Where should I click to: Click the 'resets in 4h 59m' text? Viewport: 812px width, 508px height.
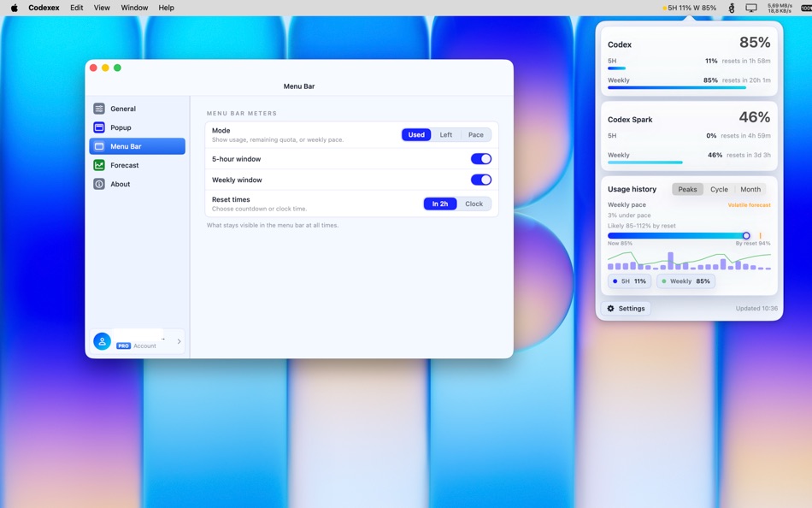pos(745,136)
